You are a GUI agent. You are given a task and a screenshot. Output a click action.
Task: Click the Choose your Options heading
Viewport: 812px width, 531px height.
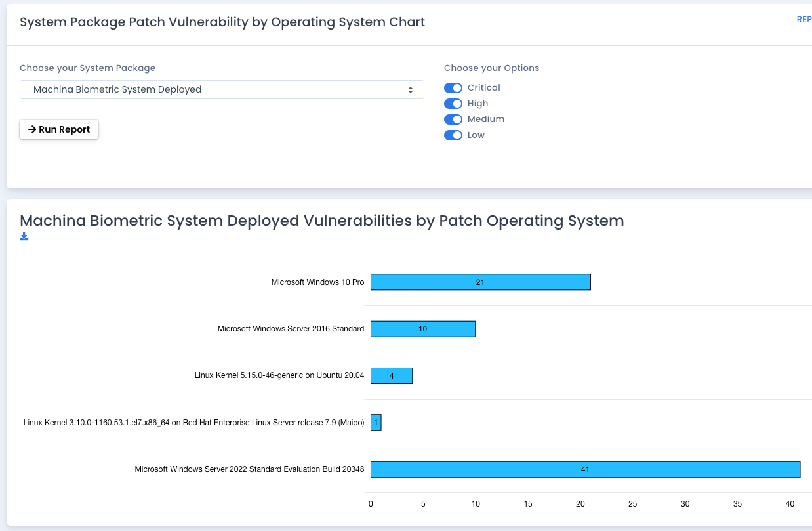click(x=492, y=68)
